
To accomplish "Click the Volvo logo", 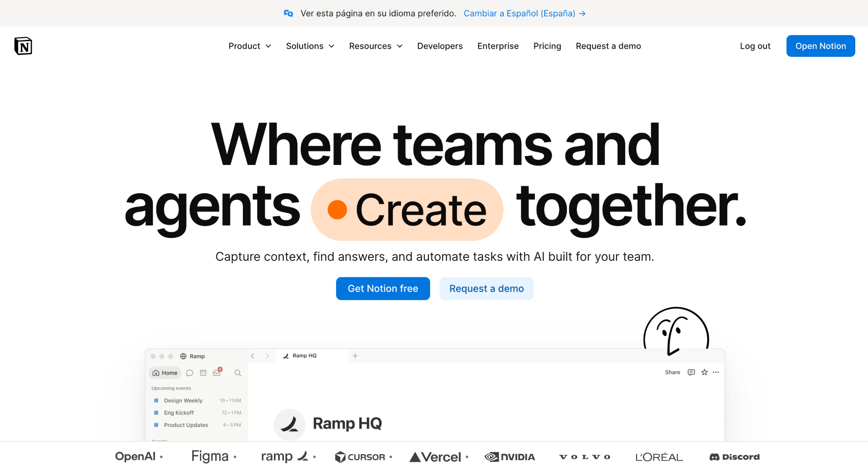I will pyautogui.click(x=585, y=457).
